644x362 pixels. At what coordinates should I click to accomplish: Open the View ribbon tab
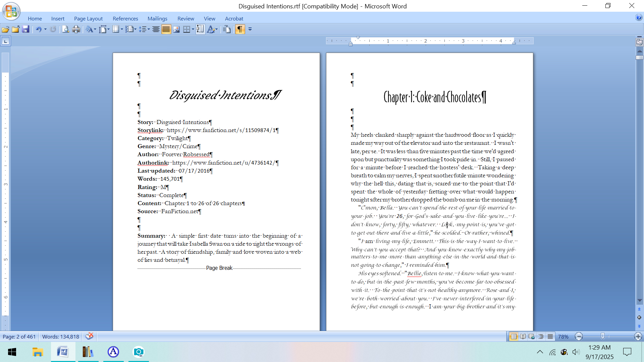pyautogui.click(x=209, y=18)
